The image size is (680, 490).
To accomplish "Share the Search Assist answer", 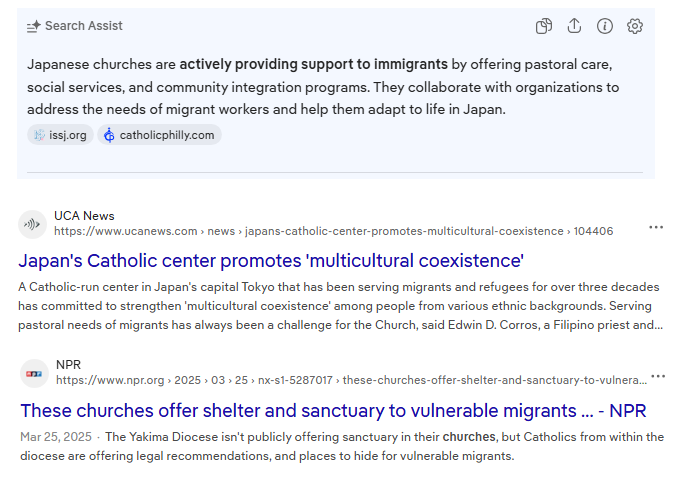I will coord(574,26).
